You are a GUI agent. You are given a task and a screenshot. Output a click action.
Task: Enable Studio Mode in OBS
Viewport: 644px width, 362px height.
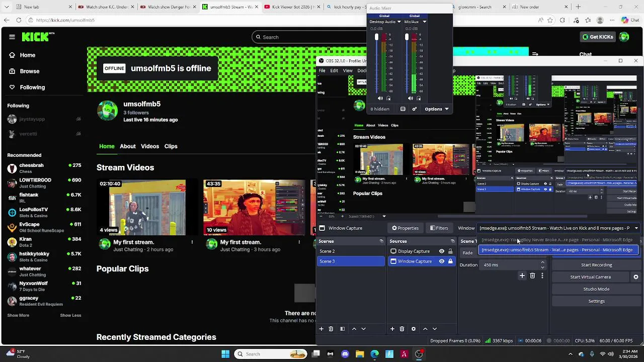pos(596,289)
